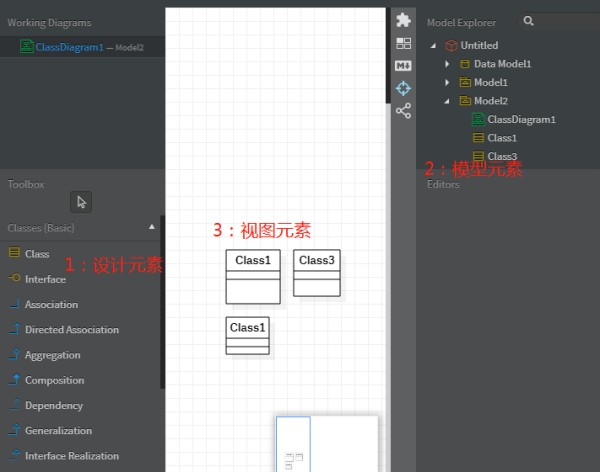Select the pointer tool in Toolbox
Image resolution: width=600 pixels, height=472 pixels.
pyautogui.click(x=81, y=202)
